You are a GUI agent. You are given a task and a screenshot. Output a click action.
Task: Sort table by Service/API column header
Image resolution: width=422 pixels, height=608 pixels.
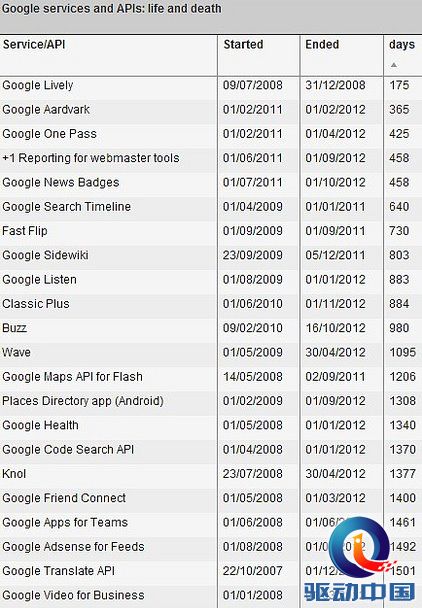34,45
